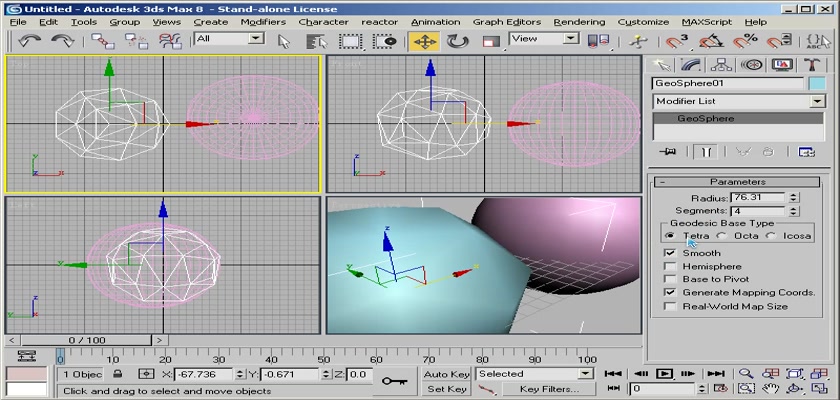Select the Bind to Space Warp tool
840x400 pixels.
[x=171, y=41]
